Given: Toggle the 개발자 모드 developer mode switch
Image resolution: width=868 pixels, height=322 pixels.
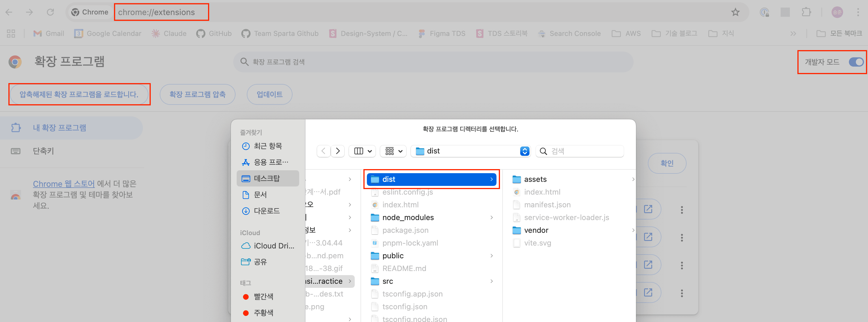Looking at the screenshot, I should (856, 62).
